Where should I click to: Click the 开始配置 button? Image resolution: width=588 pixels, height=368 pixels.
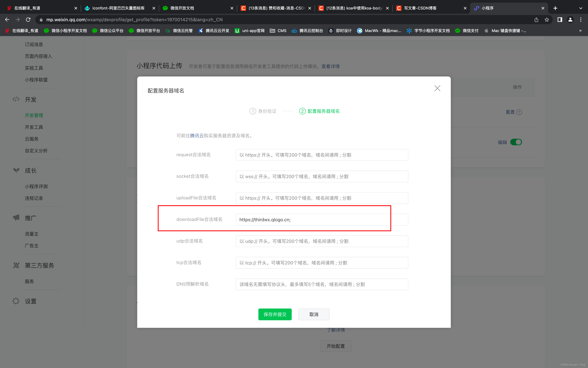coord(335,346)
